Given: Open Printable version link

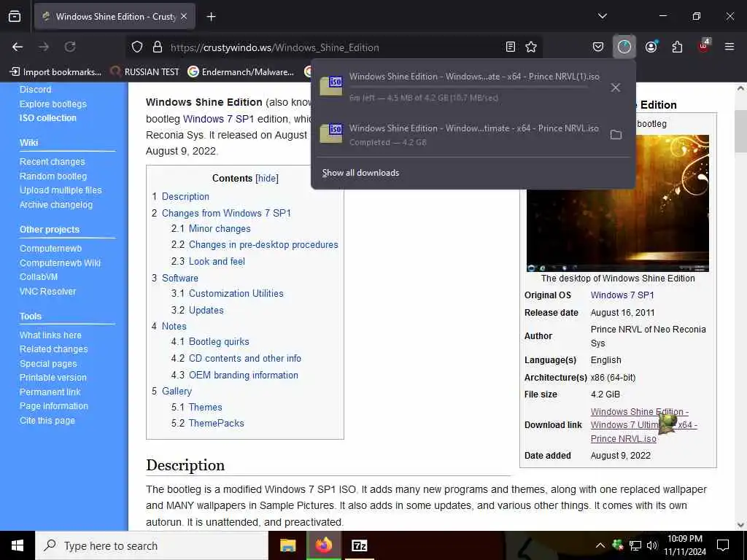Looking at the screenshot, I should click(53, 378).
